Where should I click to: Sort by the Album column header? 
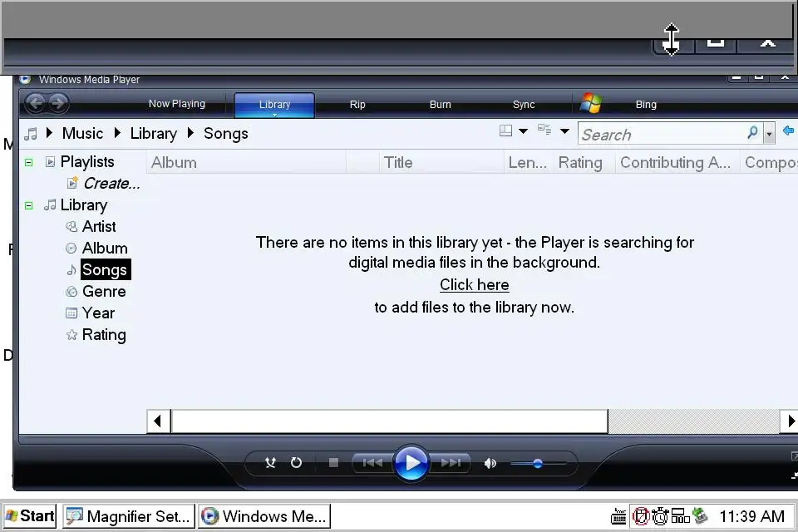246,162
